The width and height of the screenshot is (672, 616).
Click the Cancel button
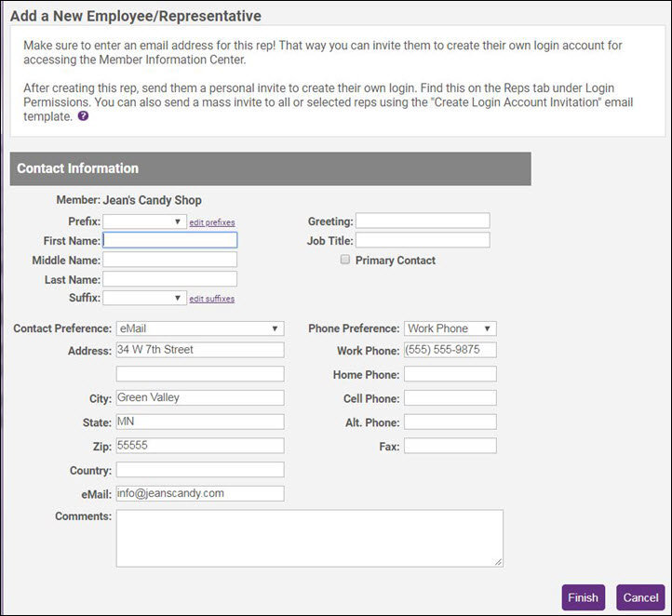coord(640,597)
